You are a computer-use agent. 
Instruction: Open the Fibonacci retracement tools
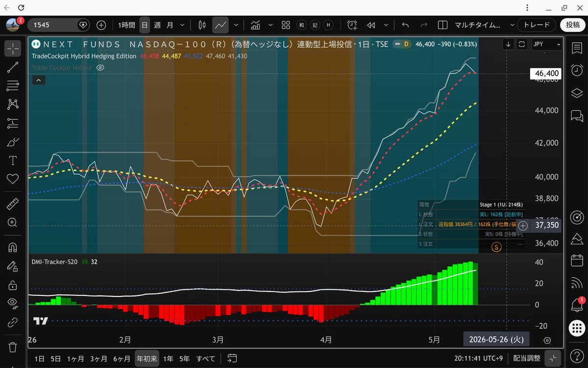point(13,86)
